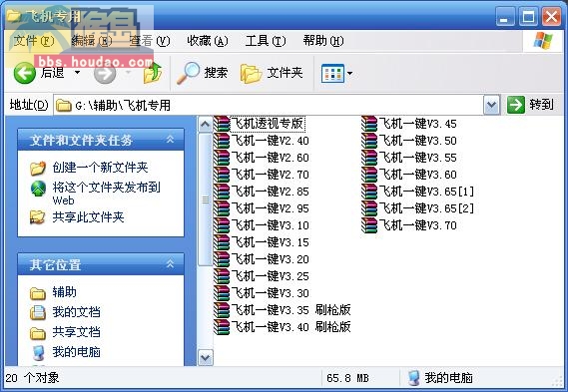The height and width of the screenshot is (392, 568).
Task: Click inside the address path field
Action: pos(269,105)
